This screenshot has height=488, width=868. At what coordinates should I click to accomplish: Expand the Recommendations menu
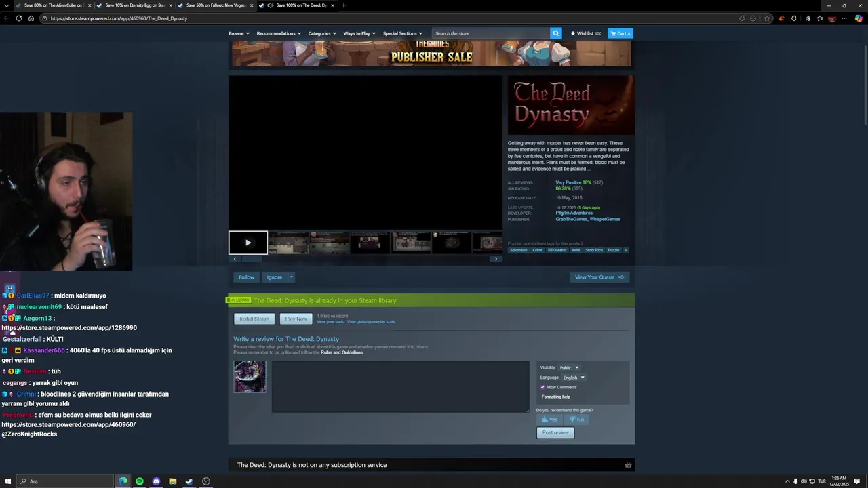pyautogui.click(x=278, y=33)
